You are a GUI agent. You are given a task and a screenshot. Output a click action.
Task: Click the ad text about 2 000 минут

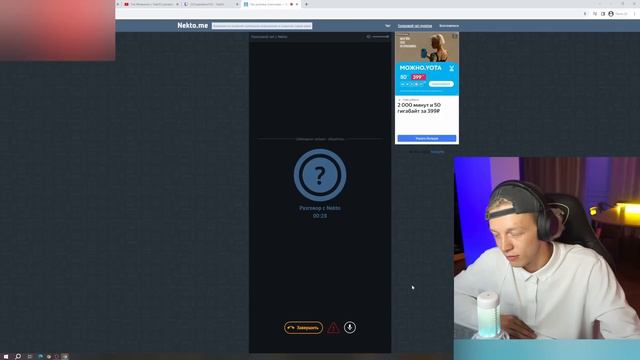[x=419, y=108]
